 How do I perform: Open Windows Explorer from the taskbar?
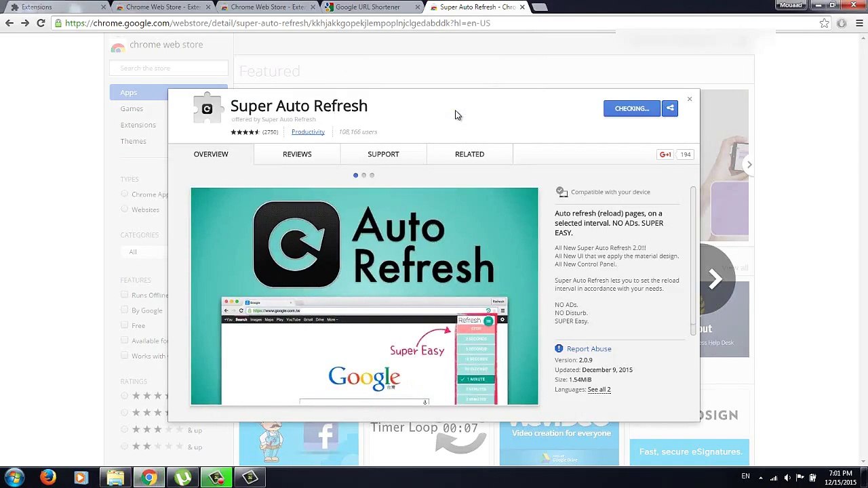point(115,478)
